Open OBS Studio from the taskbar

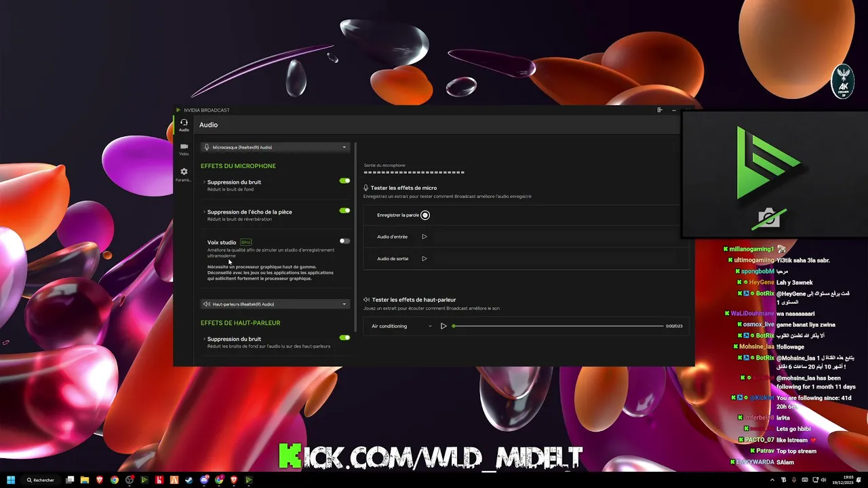coord(130,480)
